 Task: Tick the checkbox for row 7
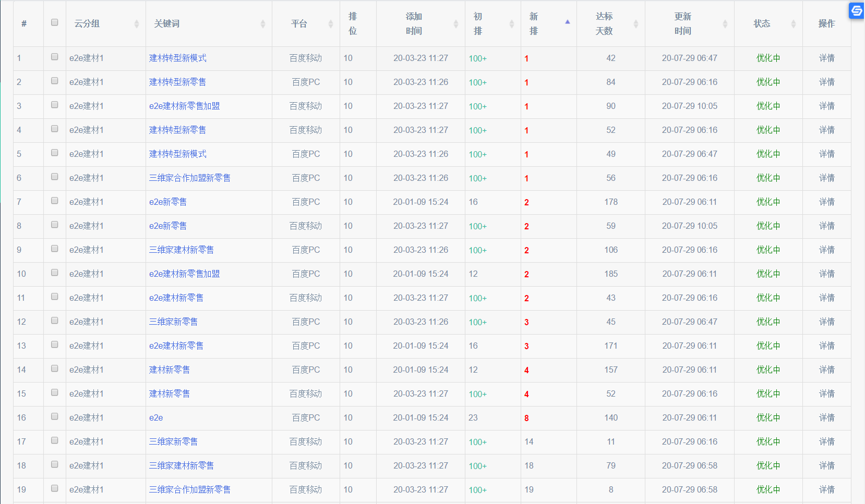pos(55,201)
